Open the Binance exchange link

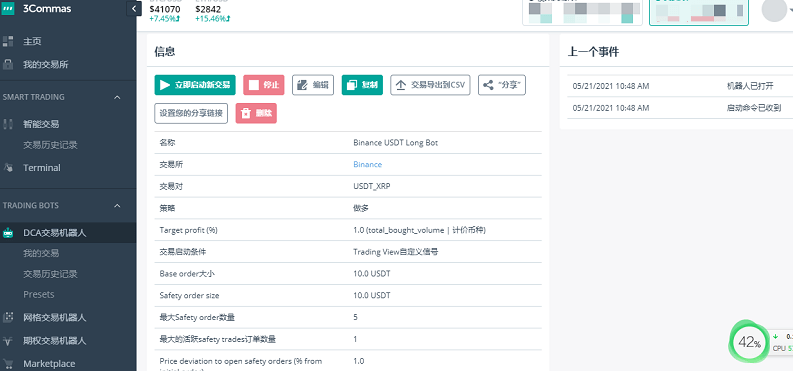coord(367,164)
